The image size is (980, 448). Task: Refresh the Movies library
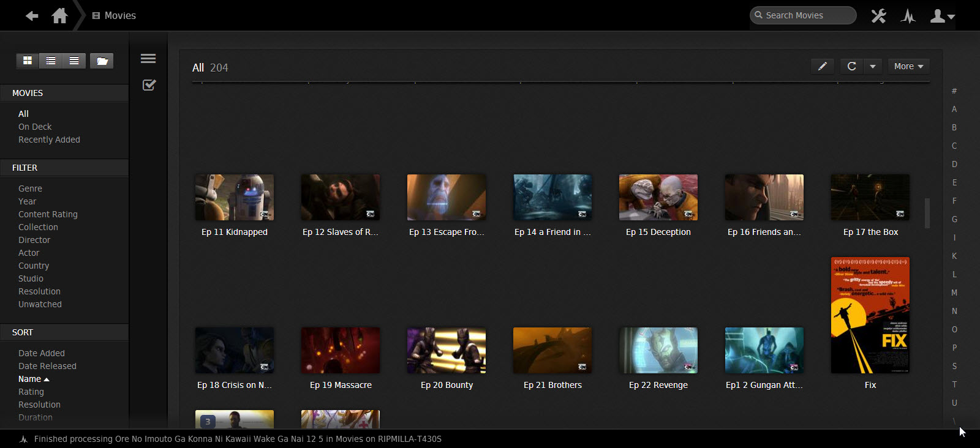click(851, 66)
